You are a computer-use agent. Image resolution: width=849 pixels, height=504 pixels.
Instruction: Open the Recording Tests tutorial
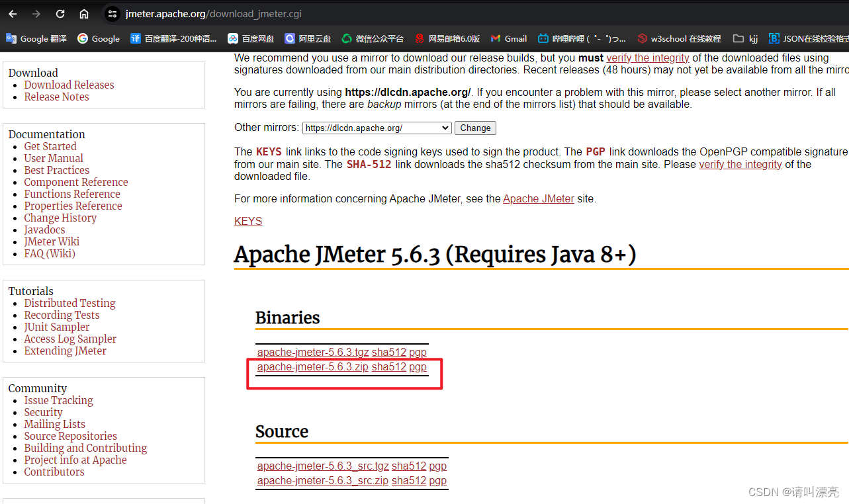[62, 315]
